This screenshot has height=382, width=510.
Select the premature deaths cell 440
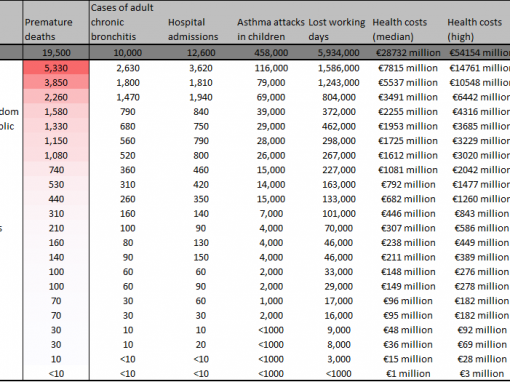(56, 199)
